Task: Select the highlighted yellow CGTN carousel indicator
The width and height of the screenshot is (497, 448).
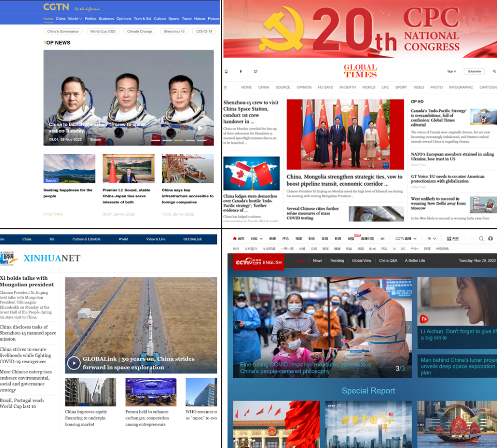Action: (x=179, y=140)
